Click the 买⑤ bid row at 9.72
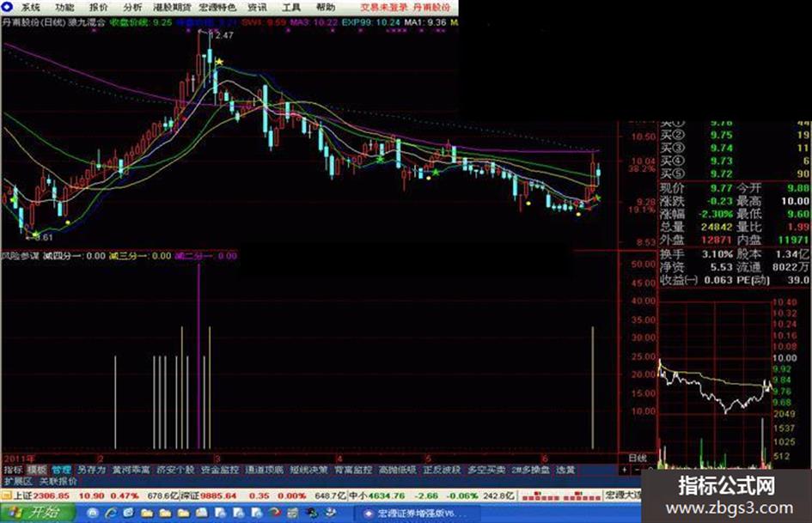812x523 pixels. click(735, 173)
